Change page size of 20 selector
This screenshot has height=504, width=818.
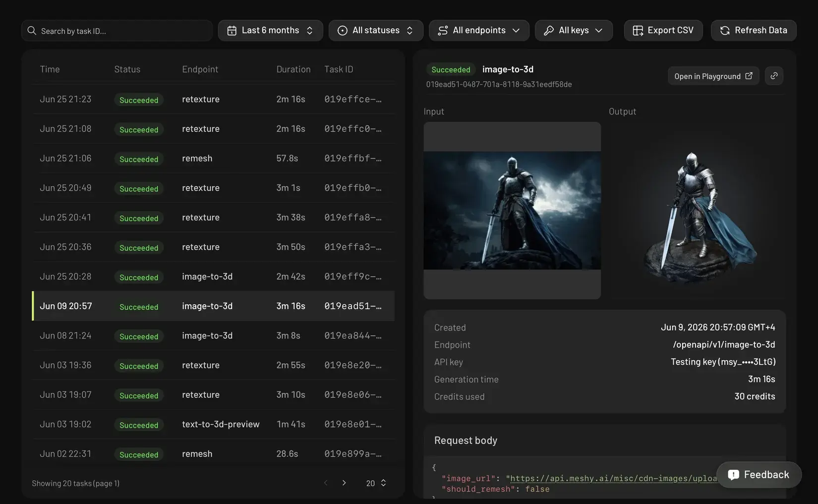(x=376, y=483)
